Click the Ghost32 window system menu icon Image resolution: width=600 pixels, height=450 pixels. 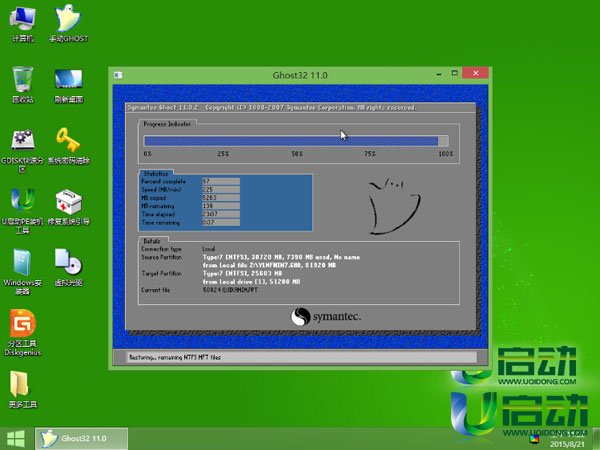coord(118,75)
